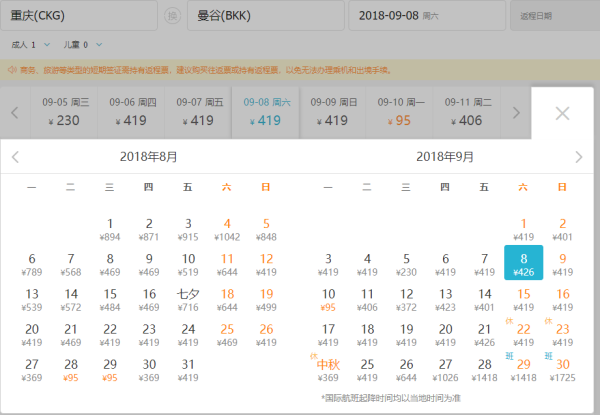Viewport: 600px width, 415px height.
Task: Pick September 26 priced ¥644
Action: [x=406, y=370]
